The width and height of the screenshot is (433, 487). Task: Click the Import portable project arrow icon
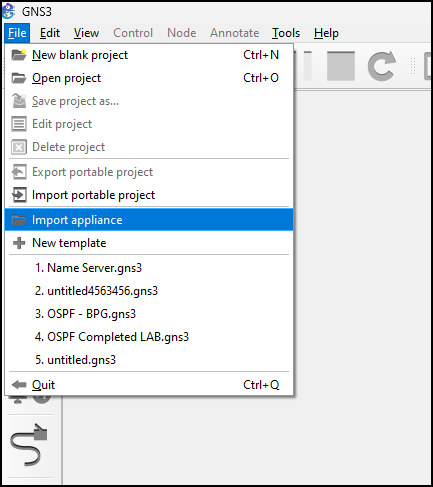[19, 195]
